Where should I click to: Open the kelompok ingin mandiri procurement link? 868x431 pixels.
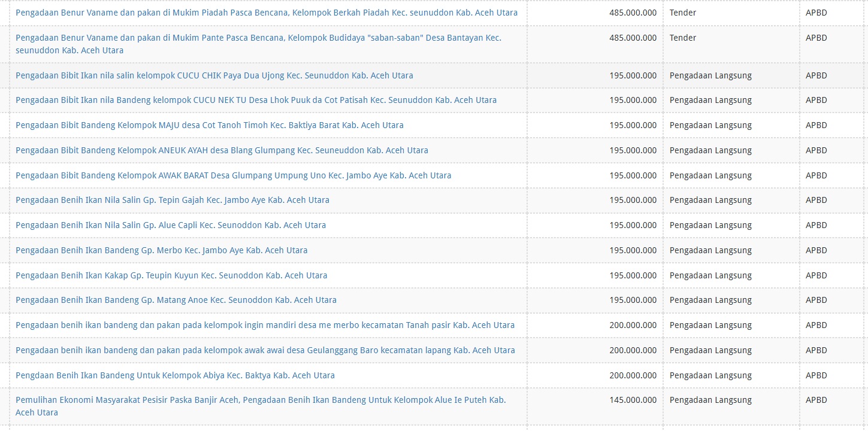265,325
